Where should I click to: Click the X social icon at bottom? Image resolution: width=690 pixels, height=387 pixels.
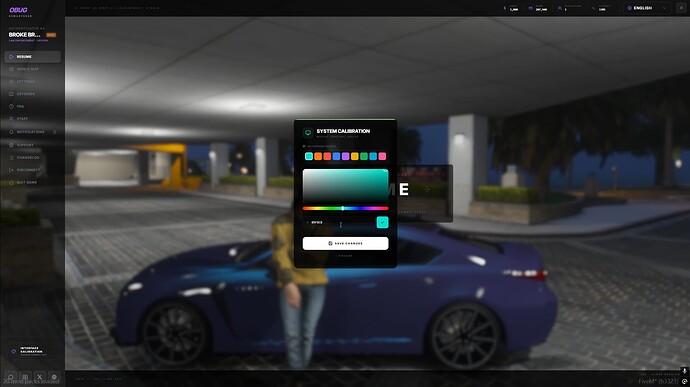(40, 377)
